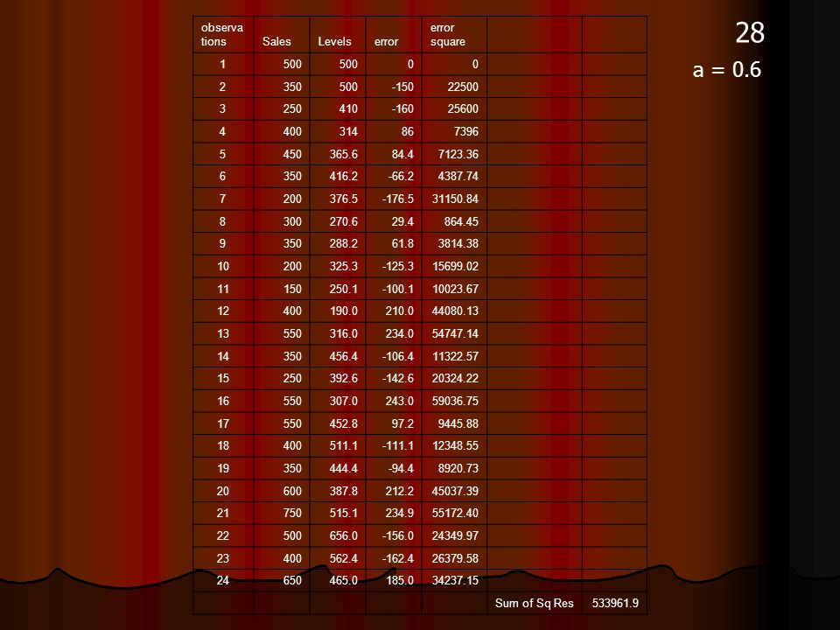Select error square value 8920.73
Viewport: 840px width, 630px height.
[x=458, y=469]
